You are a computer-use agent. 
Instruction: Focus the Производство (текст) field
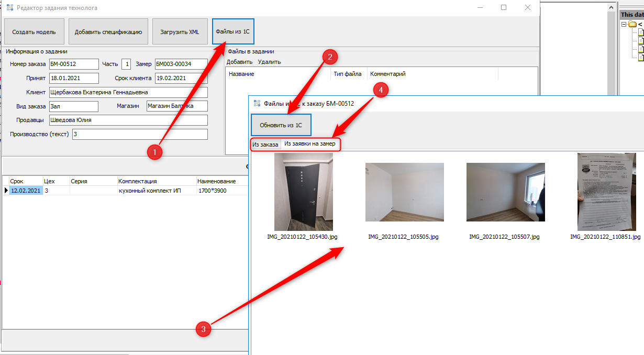point(140,135)
